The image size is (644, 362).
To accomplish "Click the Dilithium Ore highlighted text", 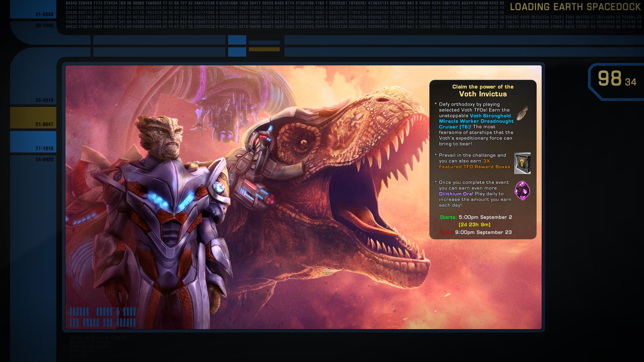I will [455, 194].
